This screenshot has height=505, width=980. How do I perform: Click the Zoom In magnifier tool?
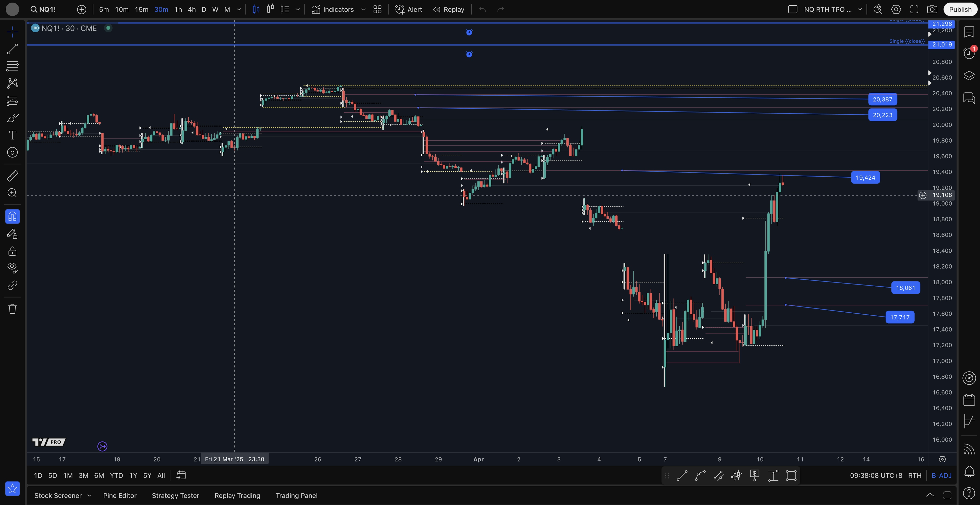(12, 193)
